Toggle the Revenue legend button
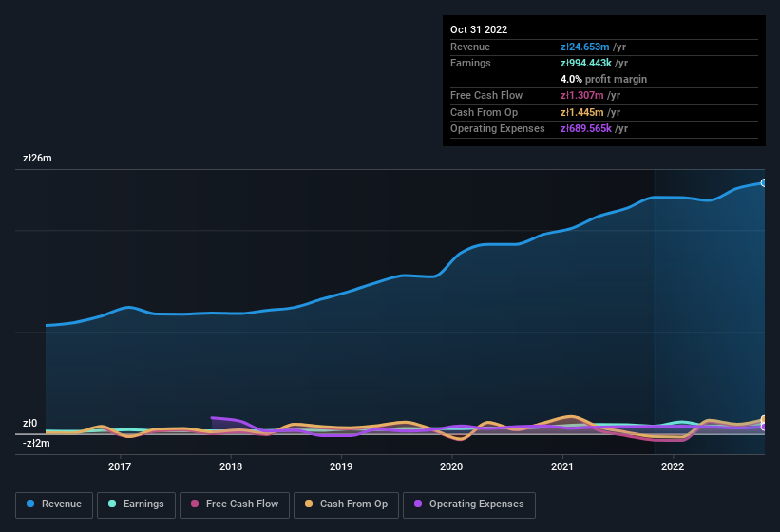 54,504
